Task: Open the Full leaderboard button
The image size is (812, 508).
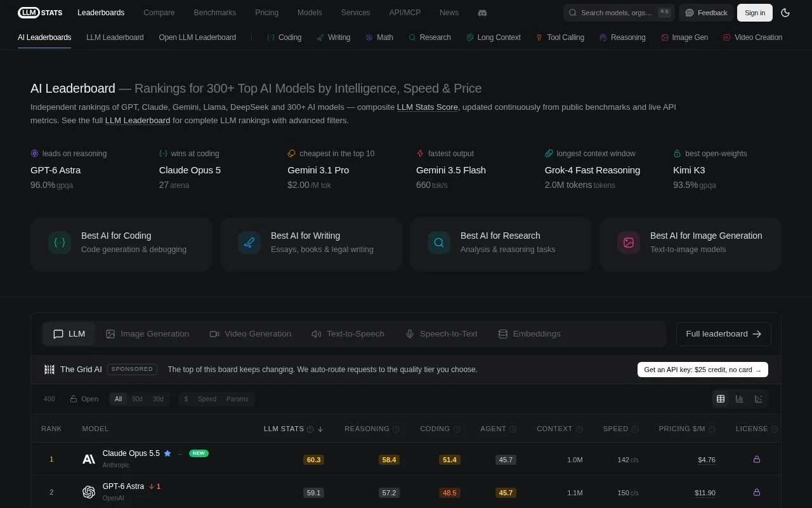Action: [724, 334]
